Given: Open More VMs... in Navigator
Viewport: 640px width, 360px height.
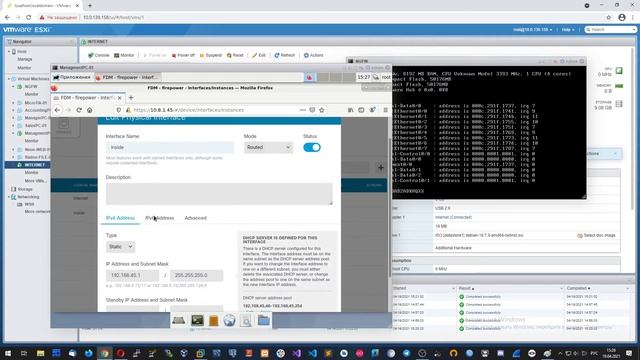Looking at the screenshot, I should [x=36, y=181].
